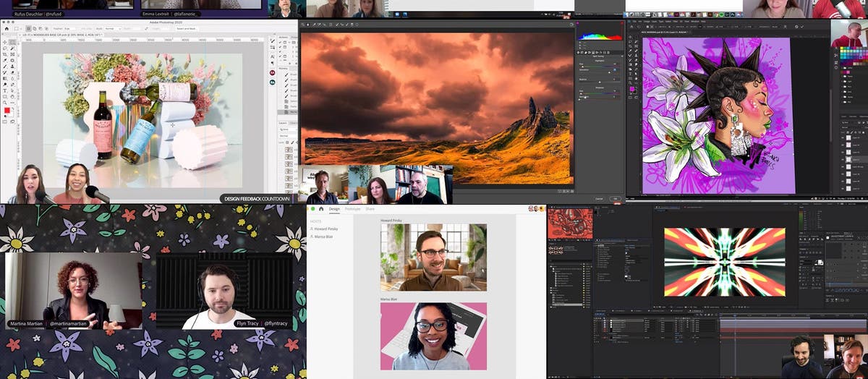Select the Brush tool in Photoshop 2020 toolbar
Screen dimensions: 868x379
pos(5,67)
